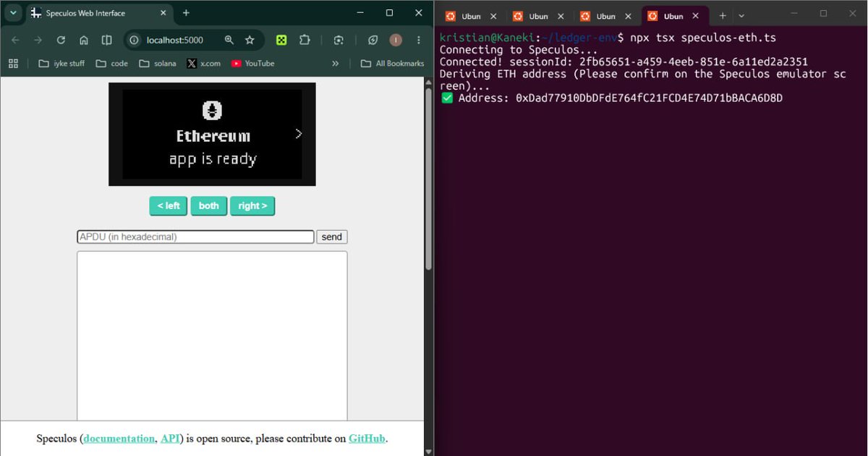Viewport: 868px width, 456px height.
Task: Click the screenshot capture icon in the Chrome toolbar
Action: click(x=339, y=41)
